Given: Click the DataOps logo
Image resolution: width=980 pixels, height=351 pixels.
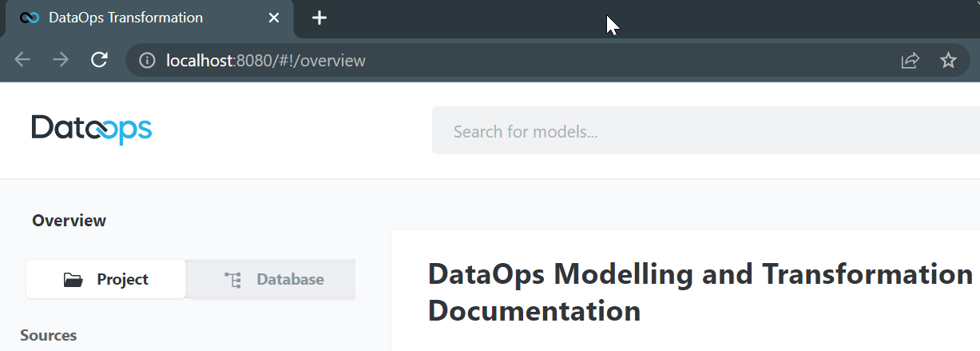Looking at the screenshot, I should click(92, 130).
